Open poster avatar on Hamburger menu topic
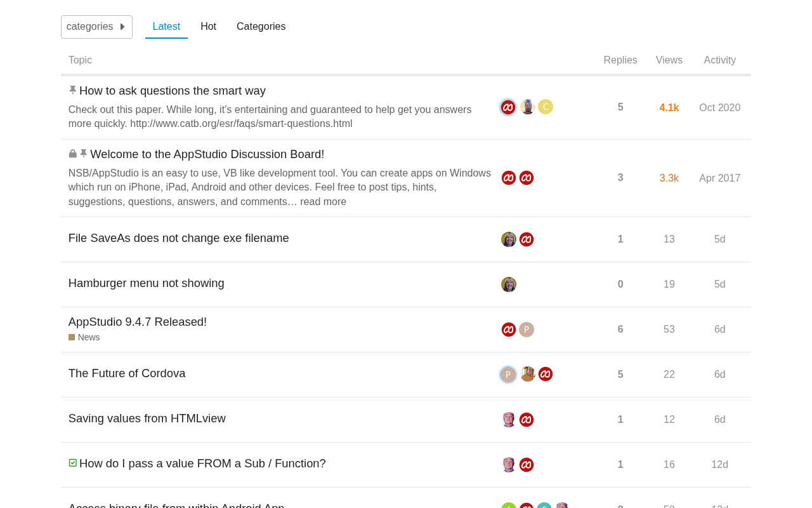This screenshot has width=812, height=508. 509,284
